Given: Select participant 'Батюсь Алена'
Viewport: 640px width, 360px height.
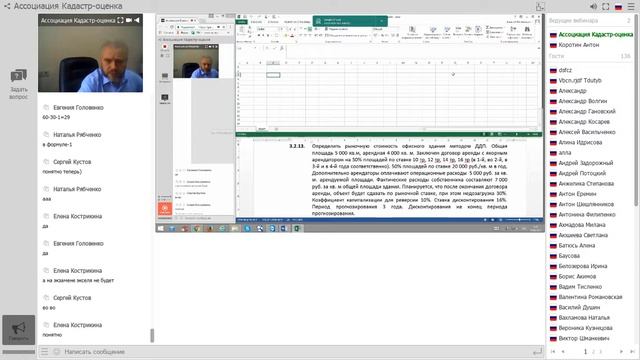Looking at the screenshot, I should pyautogui.click(x=572, y=245).
